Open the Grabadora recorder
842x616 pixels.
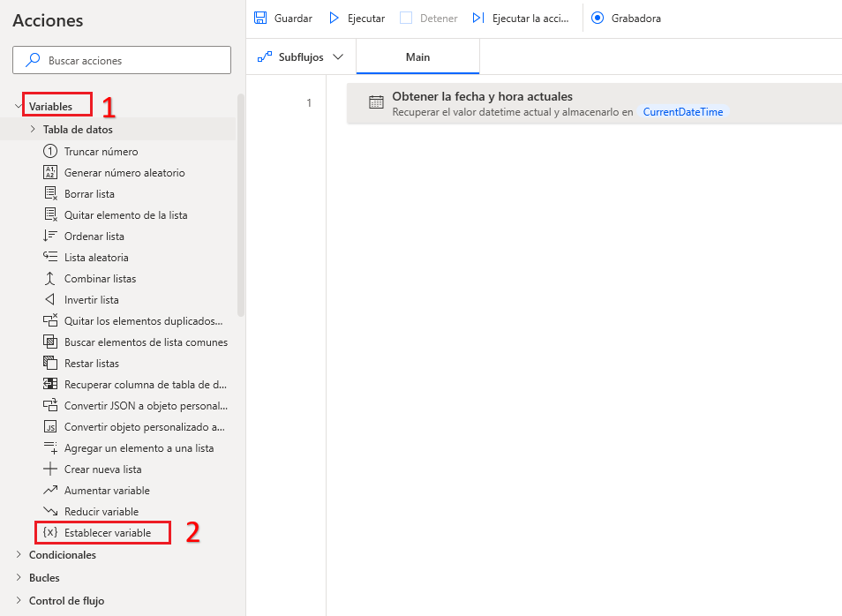click(626, 18)
